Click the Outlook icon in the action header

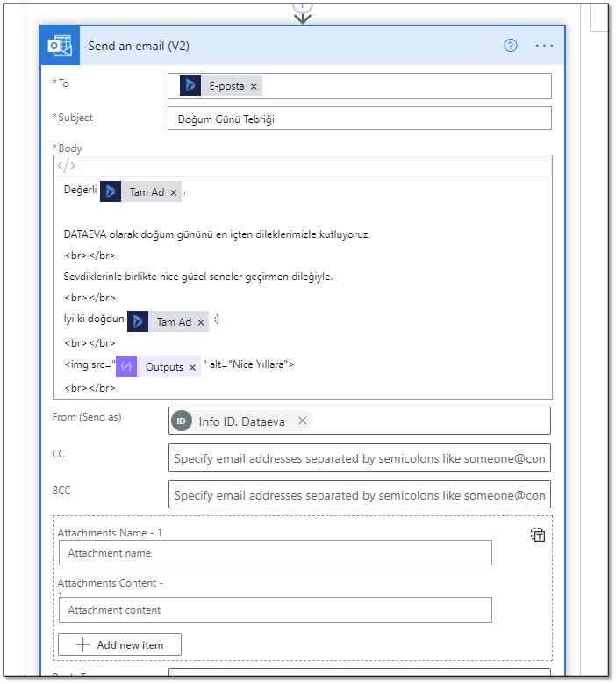click(61, 46)
